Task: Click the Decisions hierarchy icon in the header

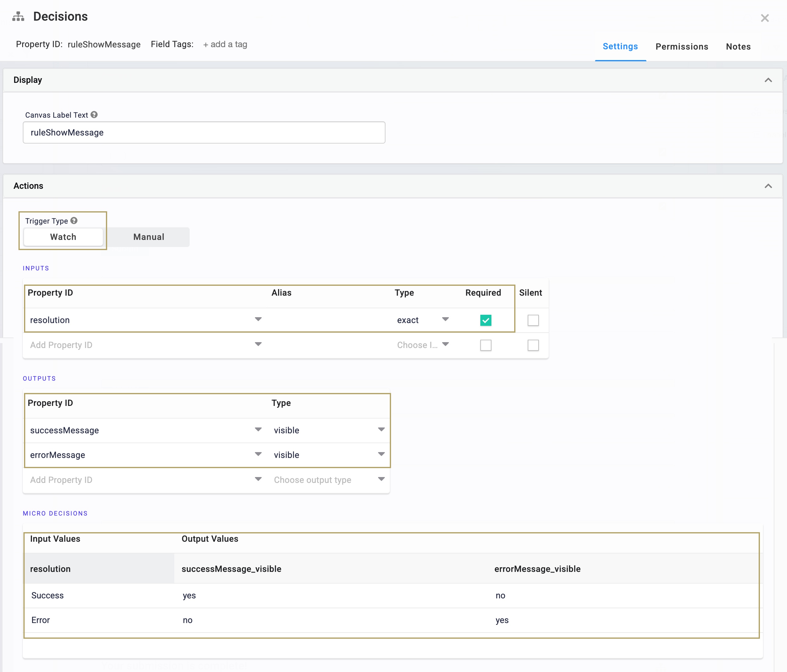Action: point(18,16)
